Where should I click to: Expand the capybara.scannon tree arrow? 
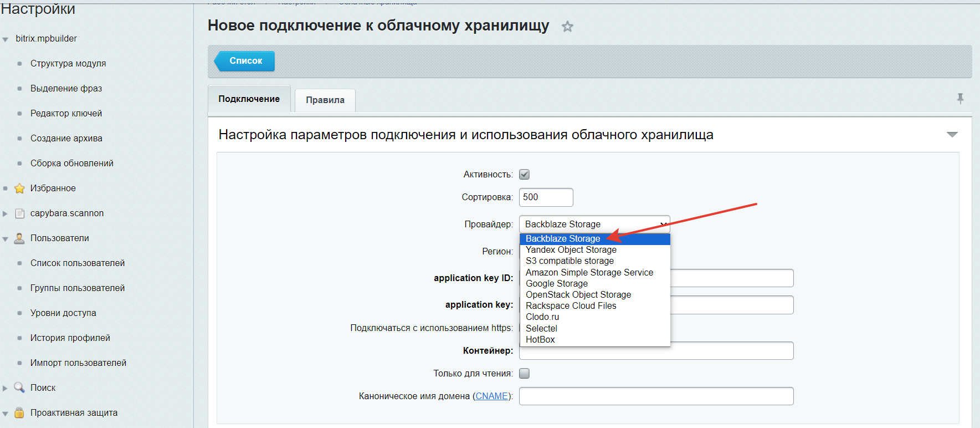point(6,213)
